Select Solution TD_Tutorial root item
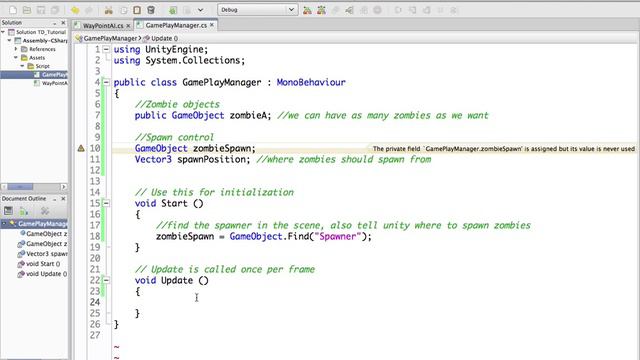 pos(37,32)
